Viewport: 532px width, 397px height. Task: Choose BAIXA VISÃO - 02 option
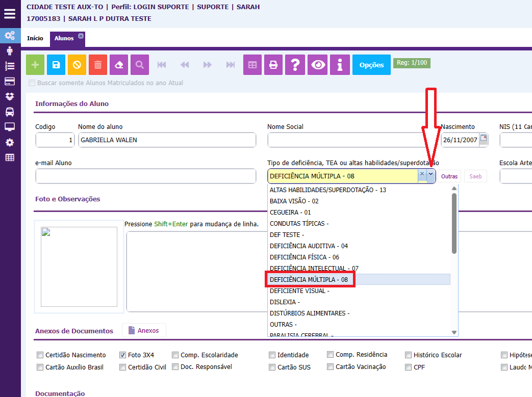pyautogui.click(x=294, y=201)
